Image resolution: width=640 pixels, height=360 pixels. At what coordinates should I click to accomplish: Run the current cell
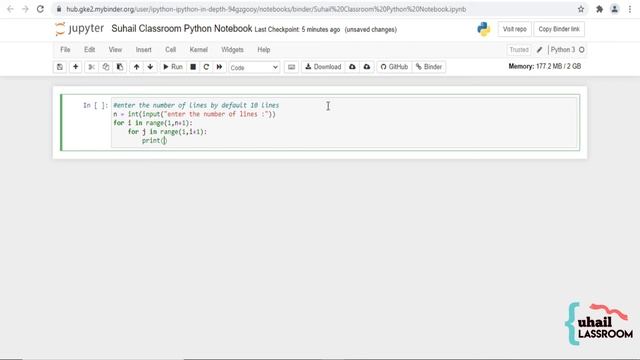point(173,67)
